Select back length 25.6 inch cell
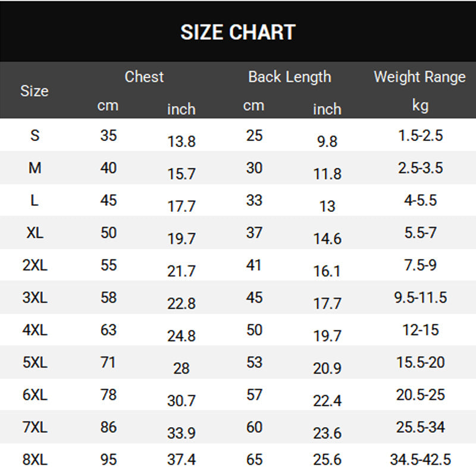The width and height of the screenshot is (476, 476). (x=327, y=459)
